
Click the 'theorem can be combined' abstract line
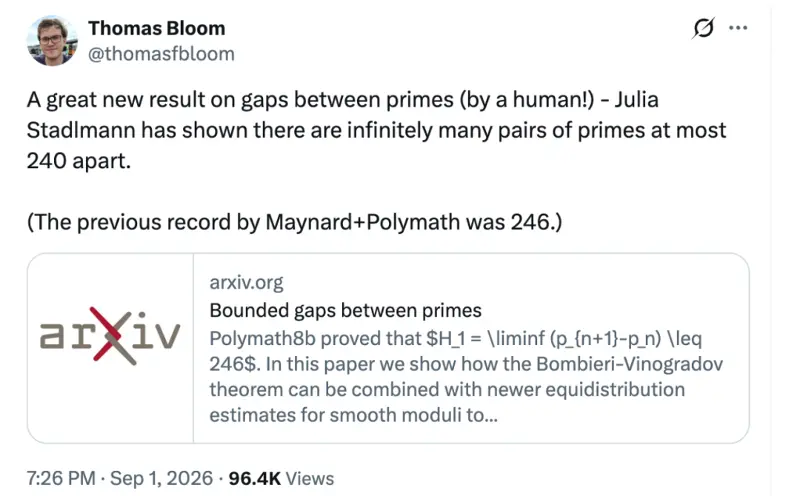[447, 389]
